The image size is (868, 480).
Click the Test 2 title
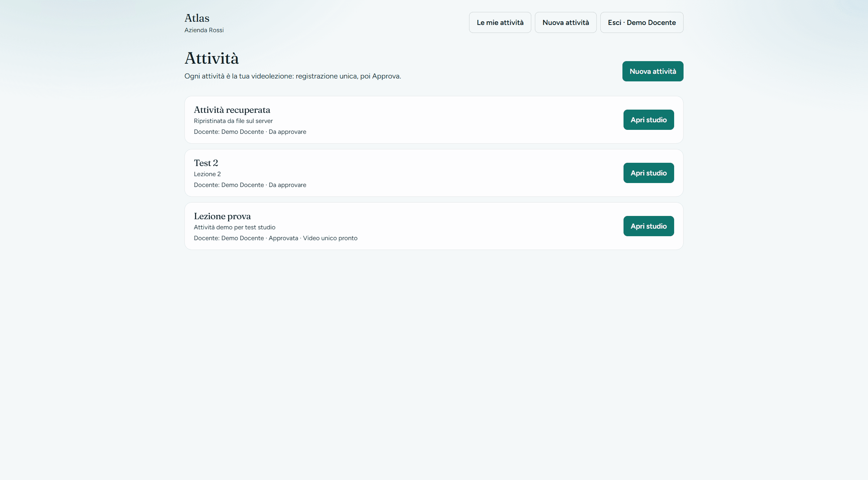pos(206,163)
